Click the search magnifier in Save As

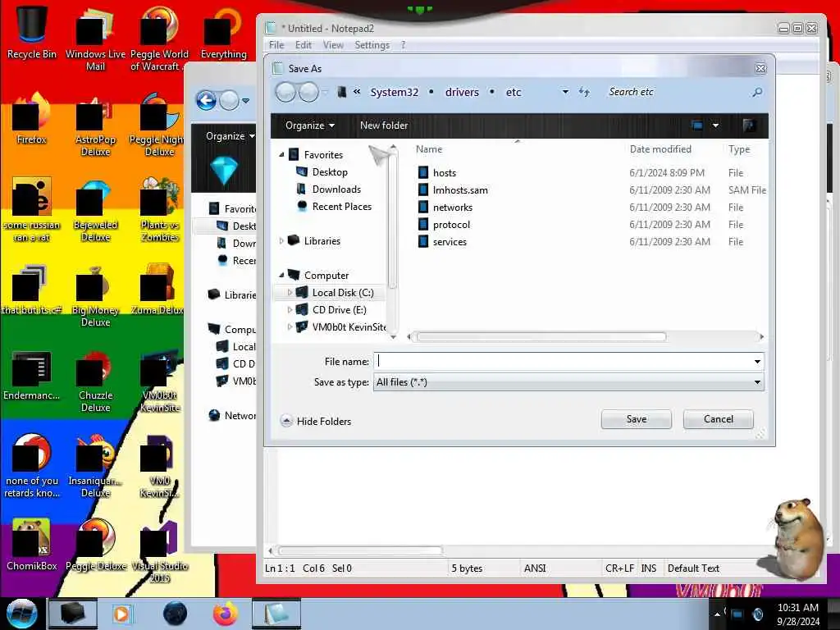pyautogui.click(x=757, y=92)
